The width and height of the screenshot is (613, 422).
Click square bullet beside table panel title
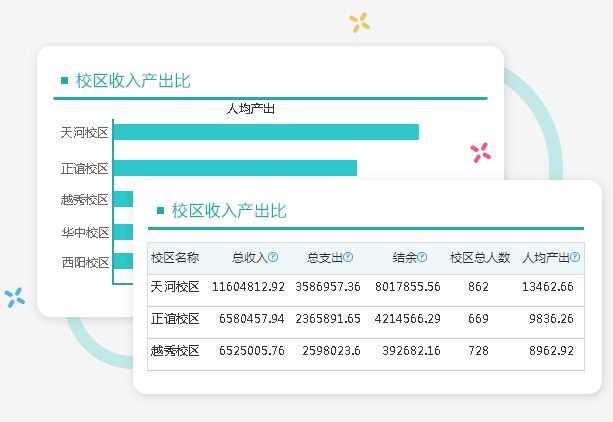(x=160, y=211)
